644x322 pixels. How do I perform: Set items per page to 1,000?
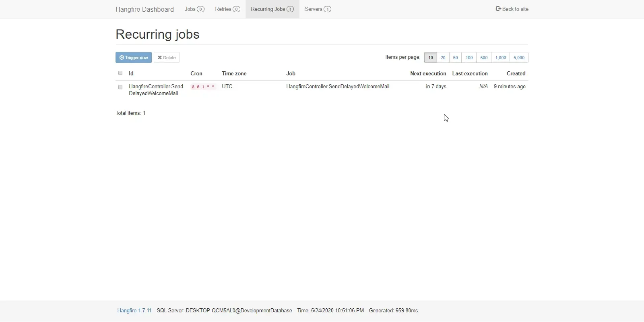tap(500, 58)
